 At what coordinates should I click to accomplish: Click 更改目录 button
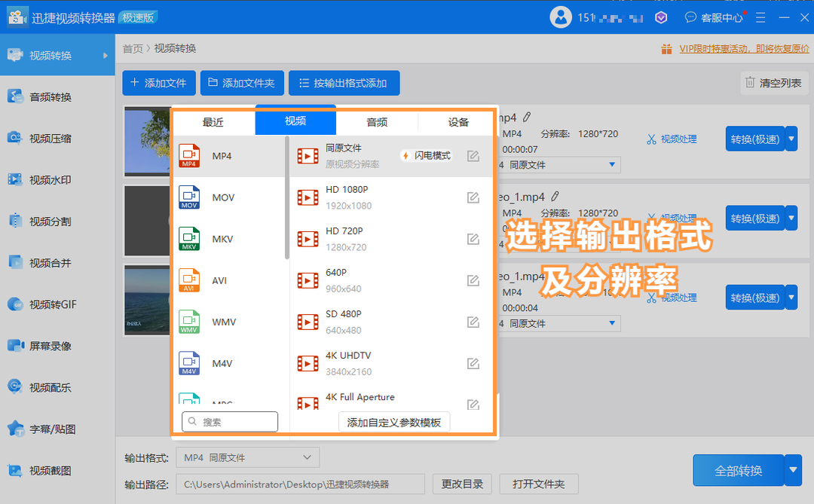(x=462, y=484)
